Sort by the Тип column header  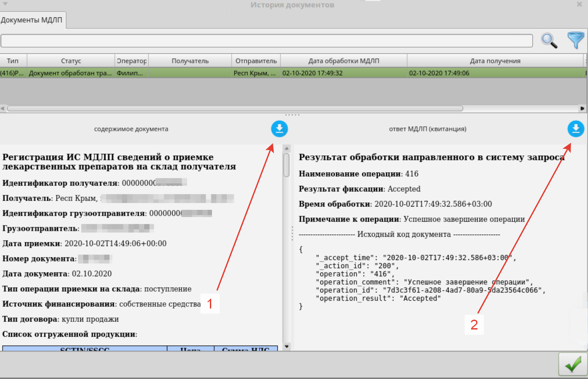[13, 61]
